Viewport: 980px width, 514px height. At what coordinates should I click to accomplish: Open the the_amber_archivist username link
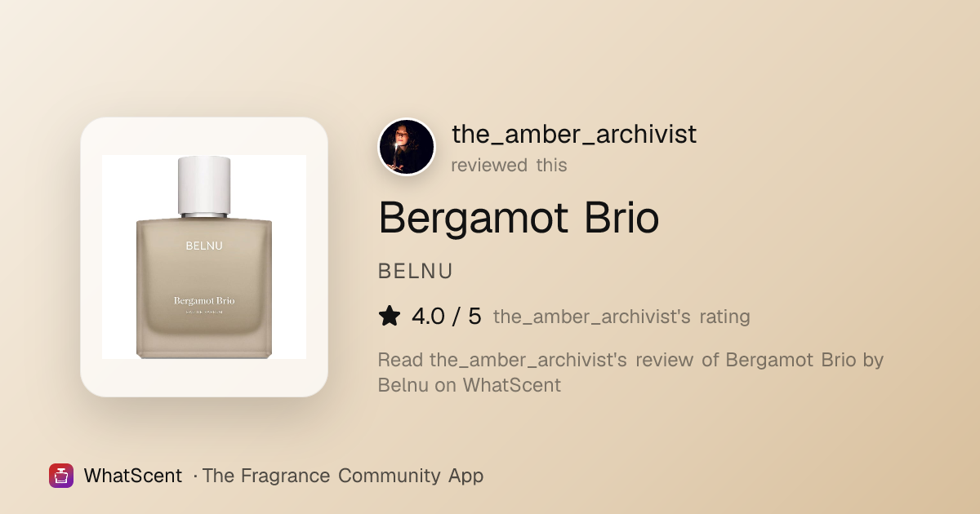point(574,134)
